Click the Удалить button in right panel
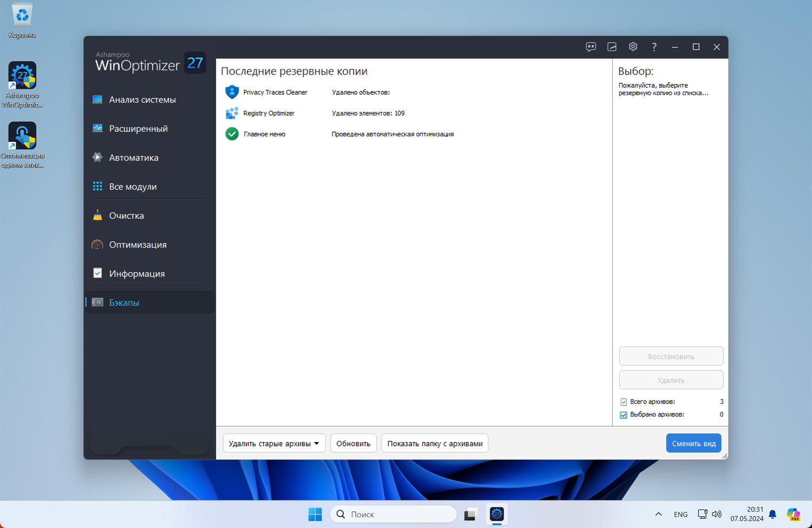The width and height of the screenshot is (812, 528). tap(671, 380)
